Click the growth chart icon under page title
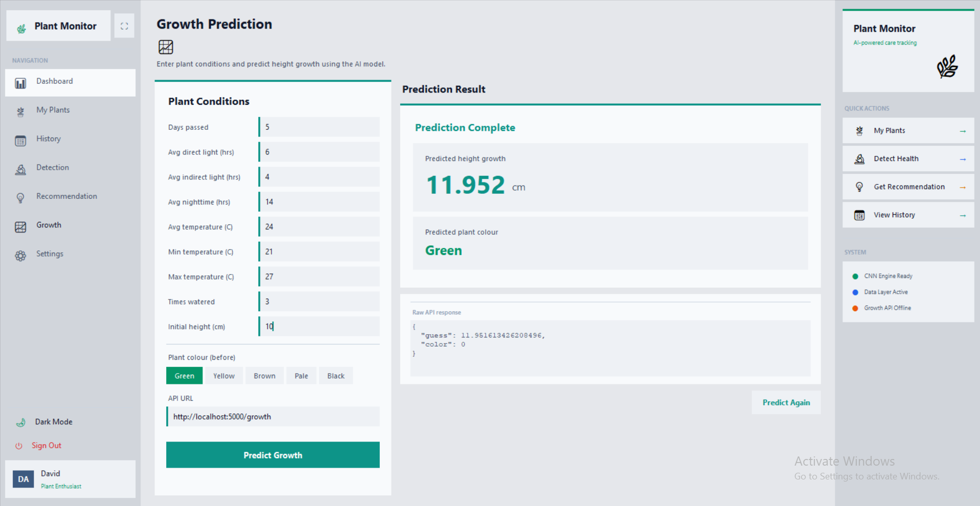Viewport: 980px width, 506px height. tap(166, 47)
